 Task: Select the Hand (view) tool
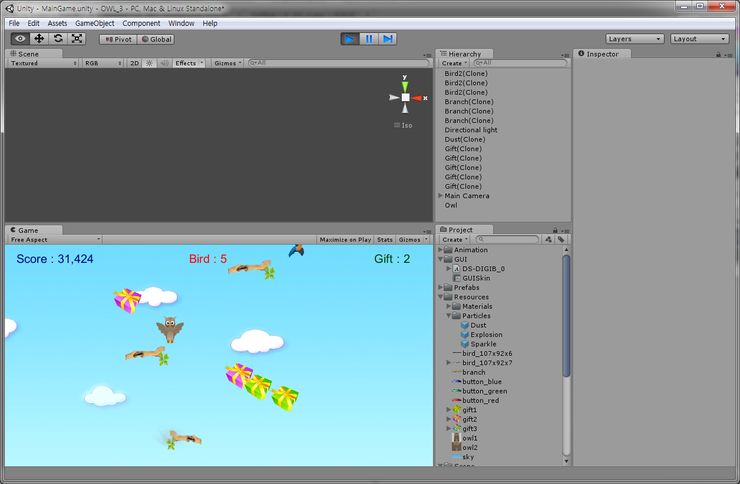(x=20, y=39)
